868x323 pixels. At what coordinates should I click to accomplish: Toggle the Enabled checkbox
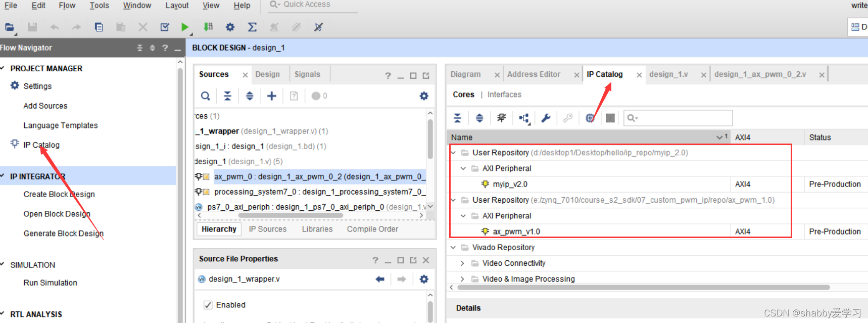208,305
